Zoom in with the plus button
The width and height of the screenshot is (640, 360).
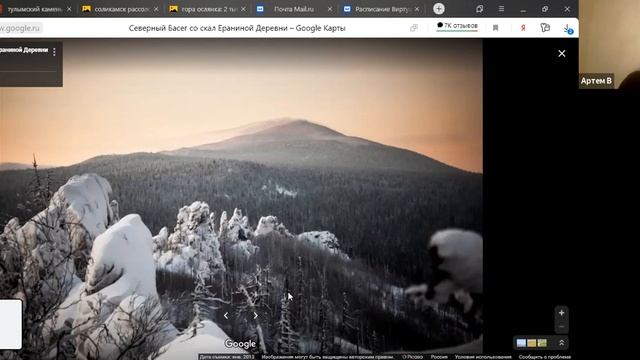coord(562,313)
